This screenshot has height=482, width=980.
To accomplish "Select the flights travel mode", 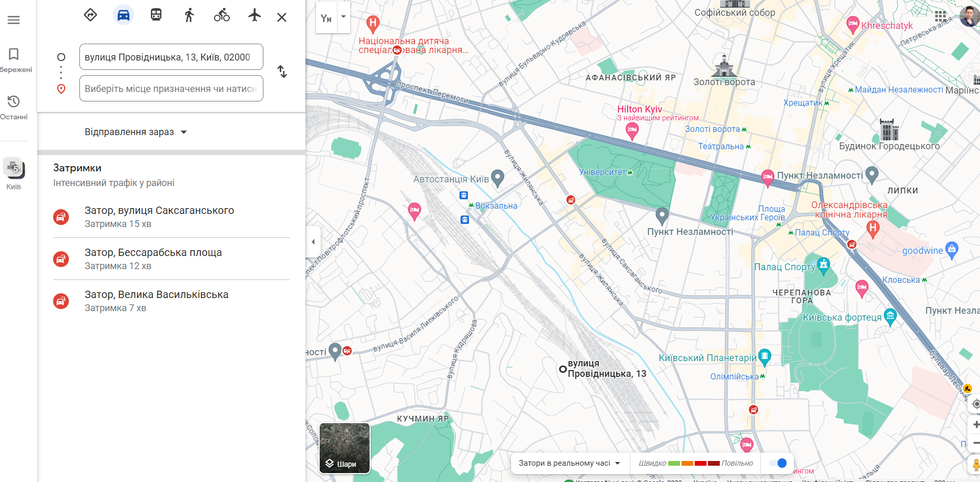I will [254, 15].
